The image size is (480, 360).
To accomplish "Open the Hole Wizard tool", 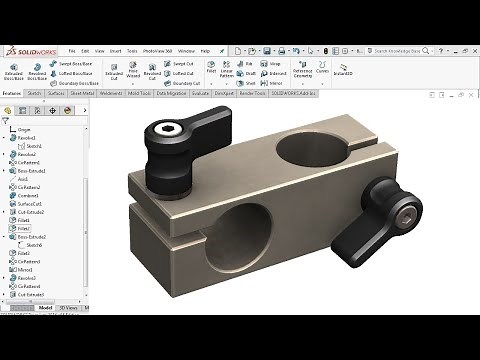I will [x=133, y=70].
